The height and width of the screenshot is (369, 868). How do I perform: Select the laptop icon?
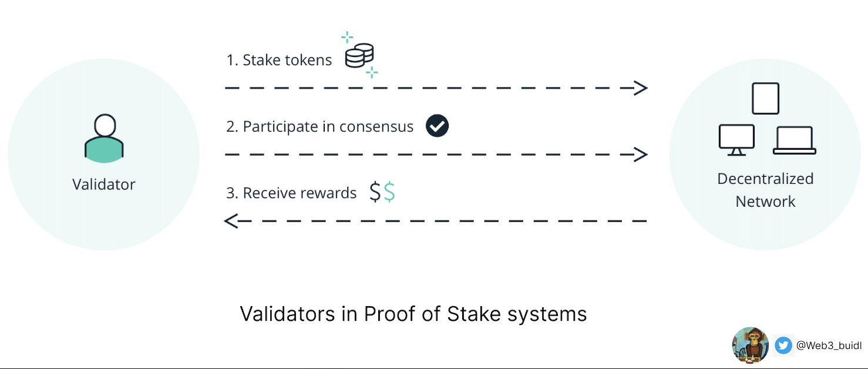[795, 141]
